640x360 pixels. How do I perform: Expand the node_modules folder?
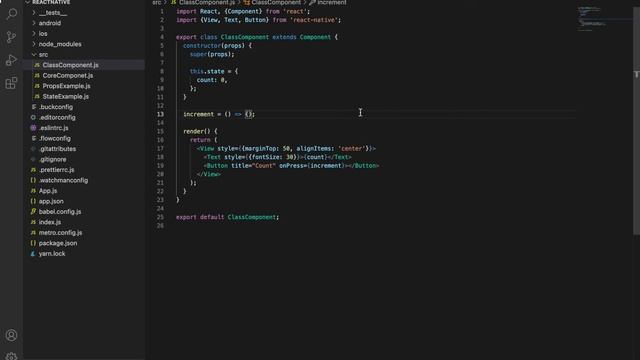(x=60, y=44)
